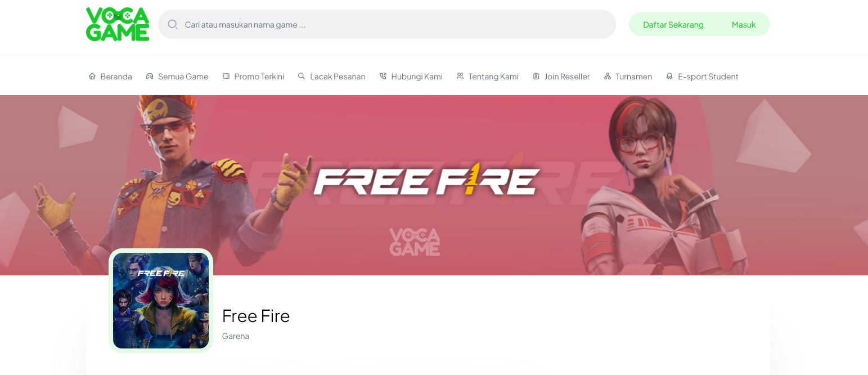The width and height of the screenshot is (868, 375).
Task: Click the magnifier icon in search bar
Action: coord(173,24)
